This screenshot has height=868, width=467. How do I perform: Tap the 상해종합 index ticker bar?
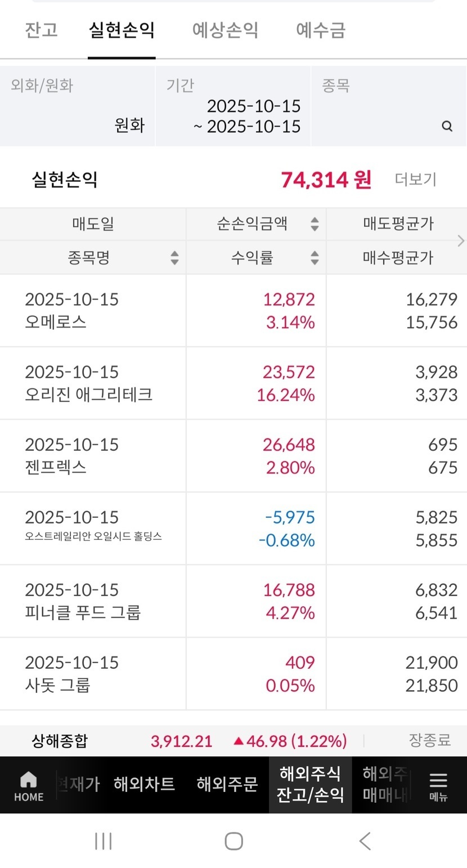(x=234, y=741)
